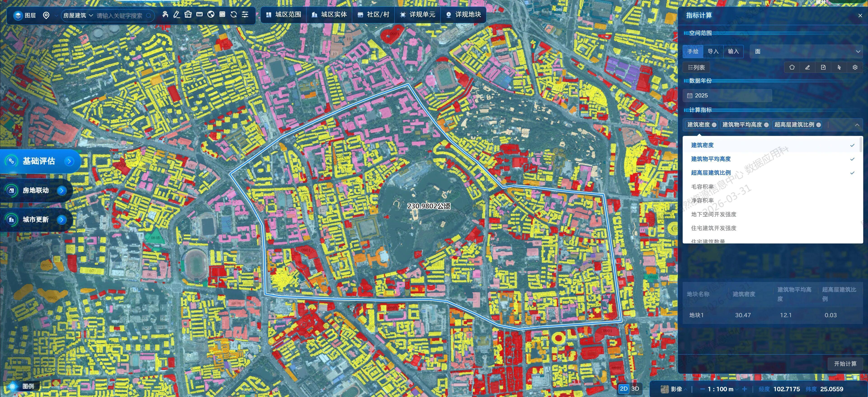Image resolution: width=868 pixels, height=397 pixels.
Task: Select the 详规单元 menu item
Action: coord(417,15)
